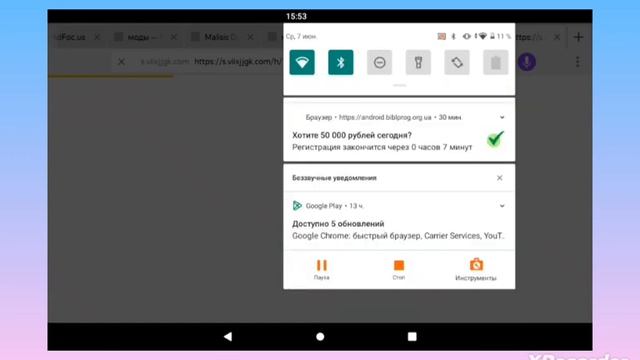Toggle the Wi-Fi quick setting tile
The width and height of the screenshot is (640, 360).
302,62
